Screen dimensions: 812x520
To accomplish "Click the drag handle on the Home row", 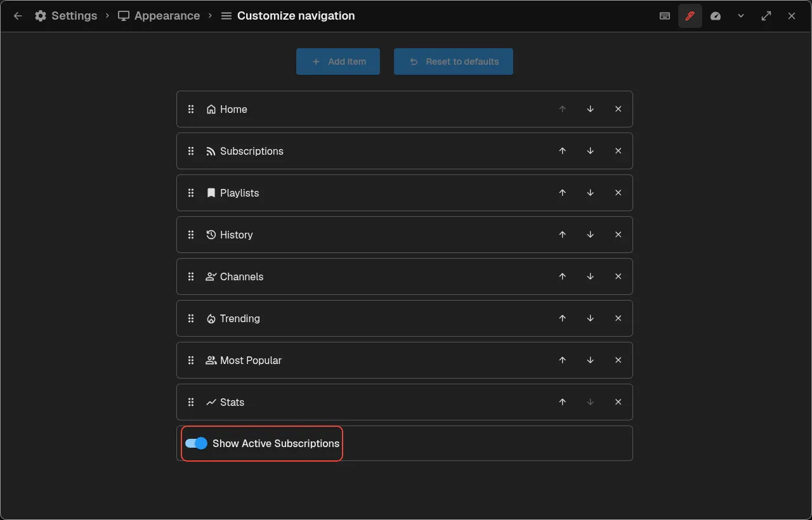I will coord(191,109).
